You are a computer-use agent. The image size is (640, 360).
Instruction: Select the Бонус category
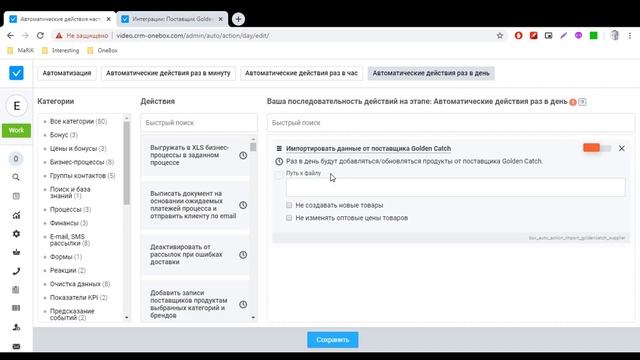[64, 135]
